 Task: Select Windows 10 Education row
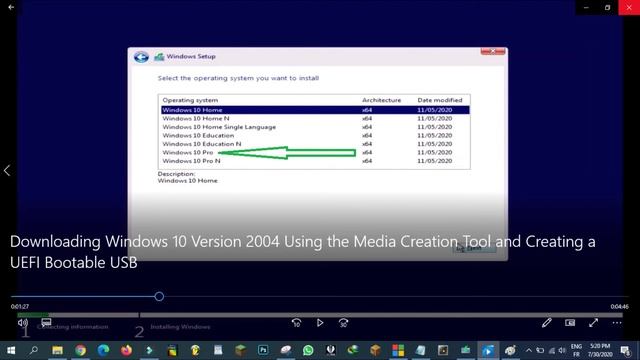(x=315, y=136)
